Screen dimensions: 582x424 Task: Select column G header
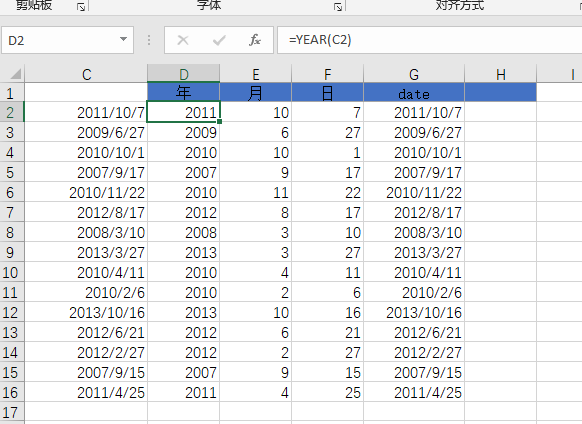click(414, 74)
